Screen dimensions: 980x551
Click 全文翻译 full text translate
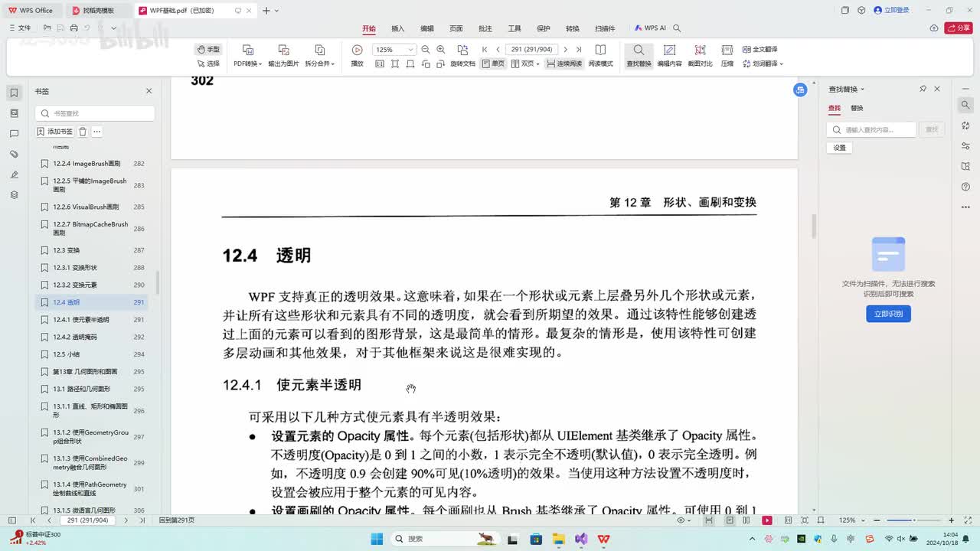[x=759, y=49]
